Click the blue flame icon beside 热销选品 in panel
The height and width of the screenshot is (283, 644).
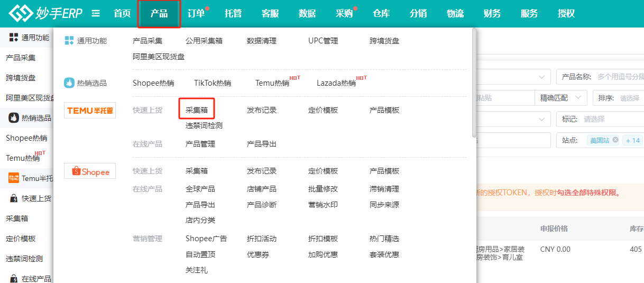coord(69,83)
